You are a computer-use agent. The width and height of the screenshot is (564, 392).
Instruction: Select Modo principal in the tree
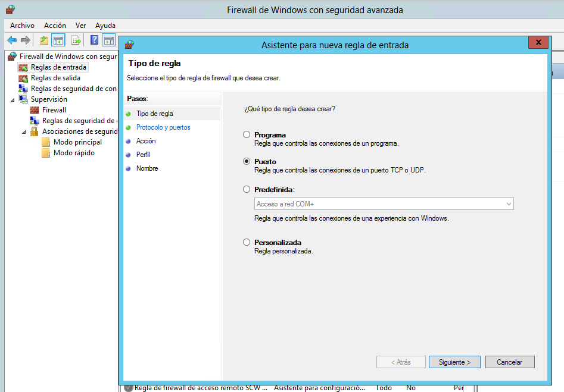click(x=77, y=142)
